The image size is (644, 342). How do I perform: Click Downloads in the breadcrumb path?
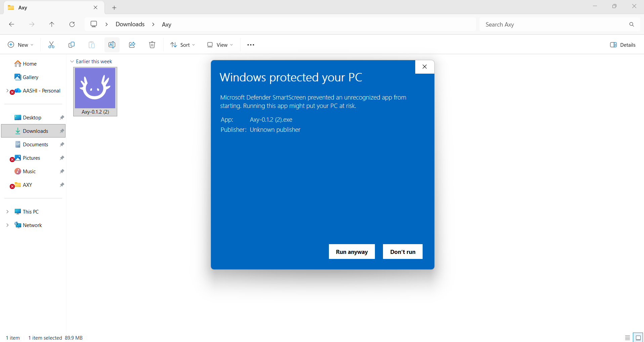pos(130,24)
